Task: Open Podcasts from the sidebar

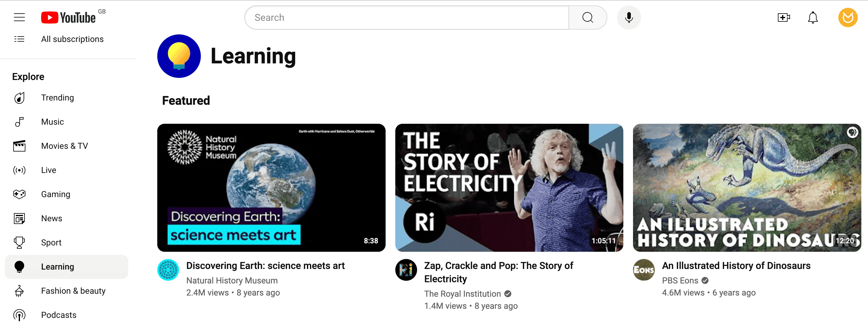Action: point(59,315)
